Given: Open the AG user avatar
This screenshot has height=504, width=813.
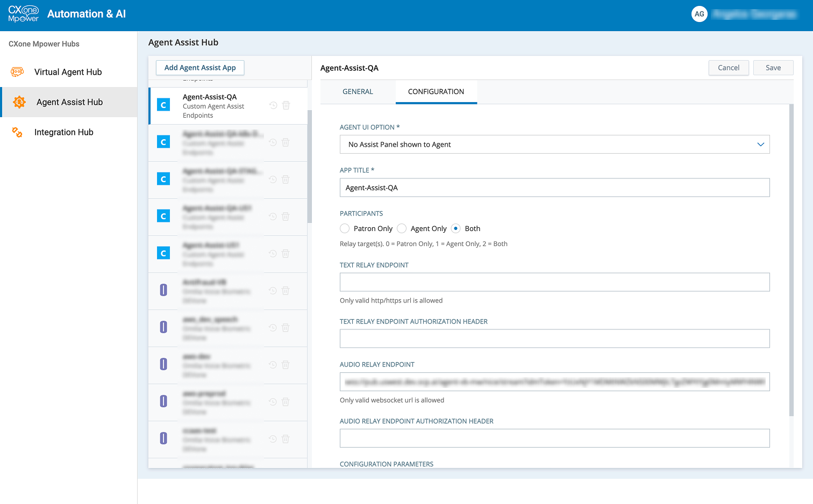Looking at the screenshot, I should click(699, 15).
